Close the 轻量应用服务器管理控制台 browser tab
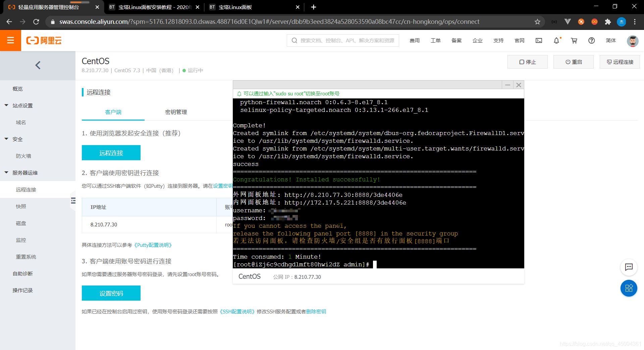The image size is (644, 350). [x=97, y=7]
